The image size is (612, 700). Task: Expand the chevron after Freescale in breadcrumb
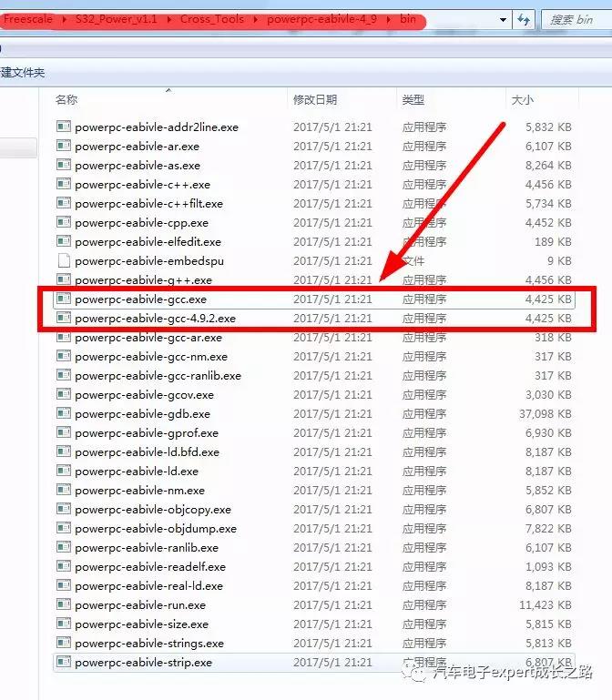click(x=64, y=19)
